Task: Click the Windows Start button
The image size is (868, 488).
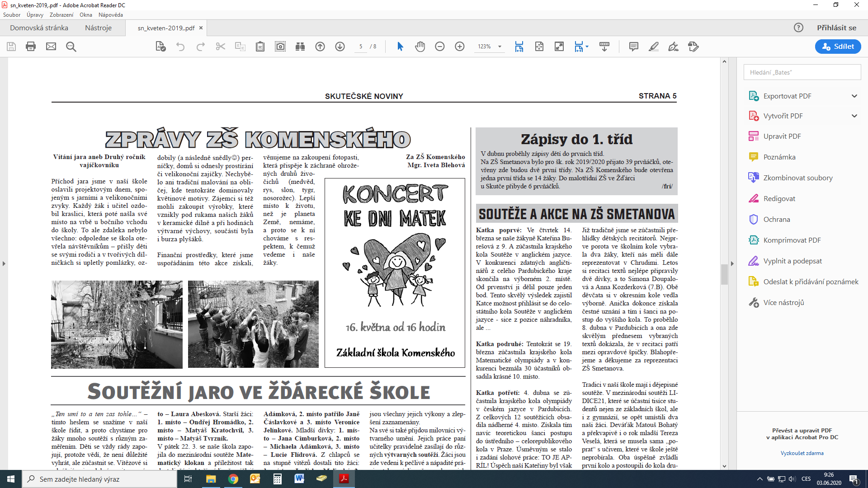Action: [x=11, y=479]
